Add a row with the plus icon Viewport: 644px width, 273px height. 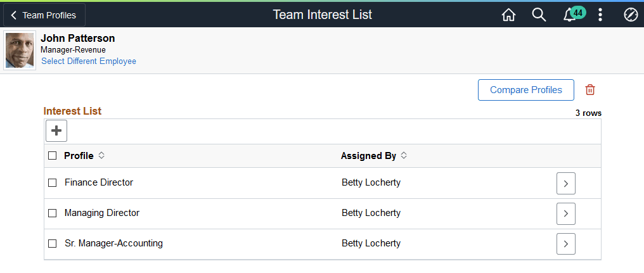point(56,130)
